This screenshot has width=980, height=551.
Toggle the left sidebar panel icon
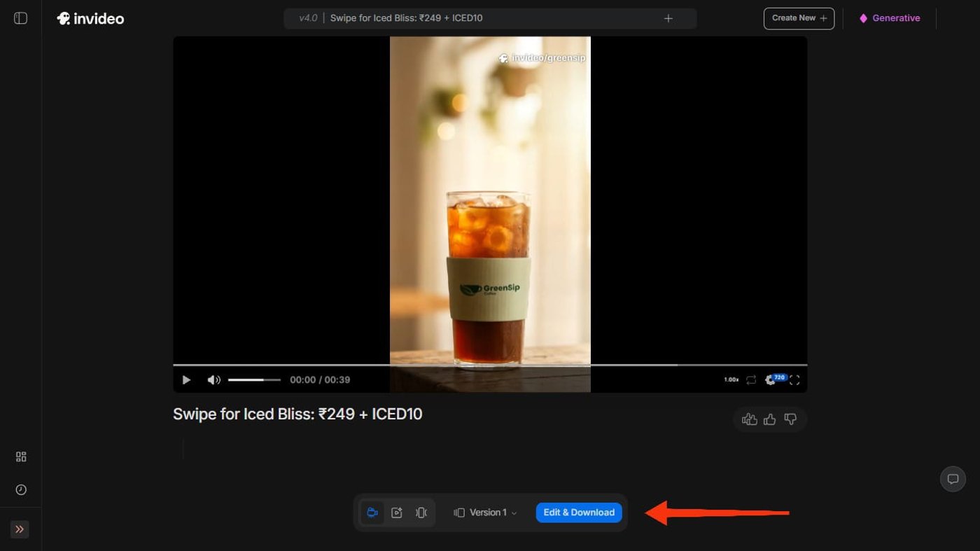(20, 18)
